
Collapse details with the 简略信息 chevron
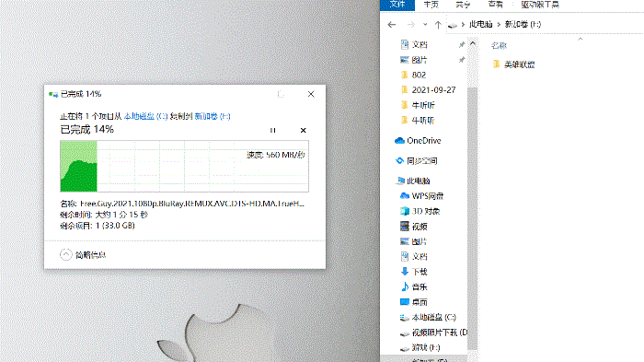coord(65,255)
